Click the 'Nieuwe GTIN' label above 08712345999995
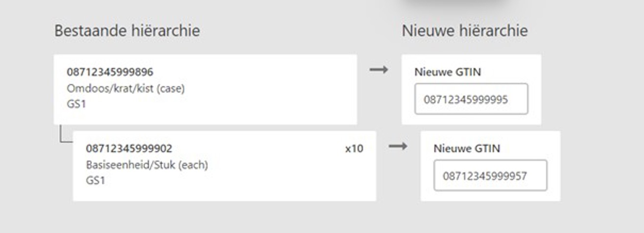This screenshot has width=644, height=233. point(448,72)
